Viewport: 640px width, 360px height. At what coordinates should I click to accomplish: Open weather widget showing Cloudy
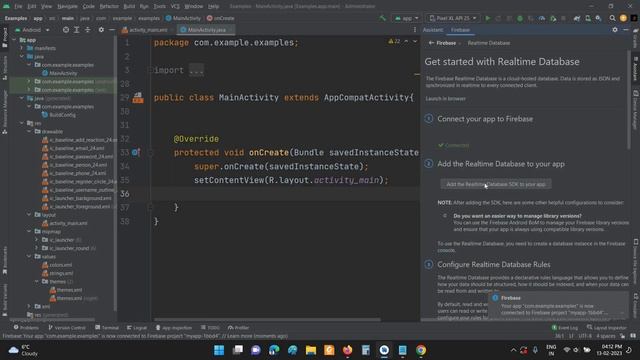point(24,350)
